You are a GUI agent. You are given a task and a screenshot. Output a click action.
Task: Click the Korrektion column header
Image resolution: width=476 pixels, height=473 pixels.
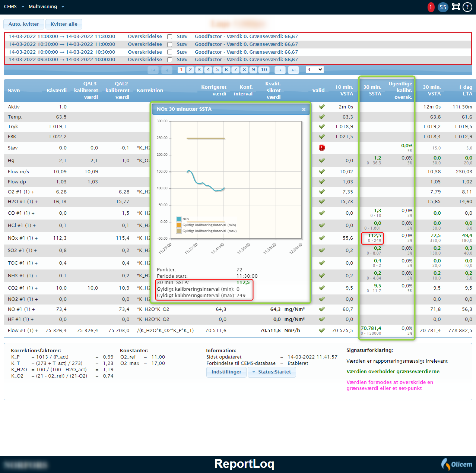[x=150, y=91]
